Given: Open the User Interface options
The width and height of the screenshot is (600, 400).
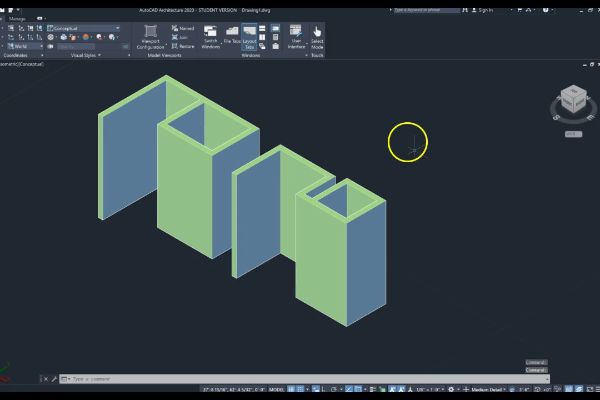Looking at the screenshot, I should click(x=296, y=36).
